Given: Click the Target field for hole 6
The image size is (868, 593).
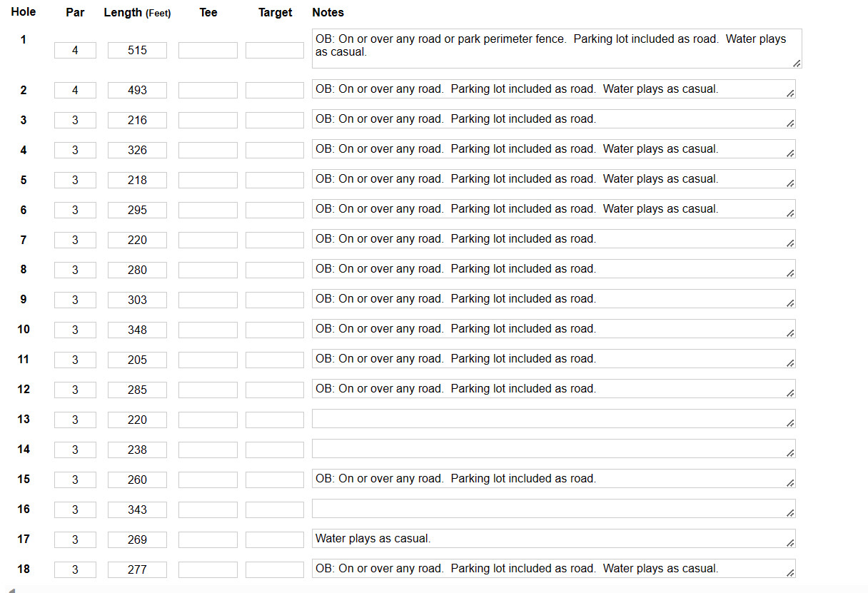Looking at the screenshot, I should coord(275,210).
